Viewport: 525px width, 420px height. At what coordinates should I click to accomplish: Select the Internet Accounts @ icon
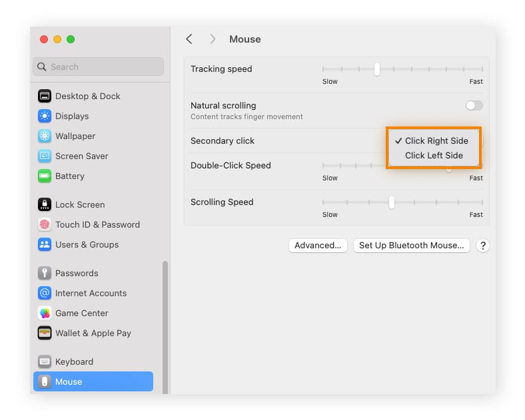(x=45, y=293)
